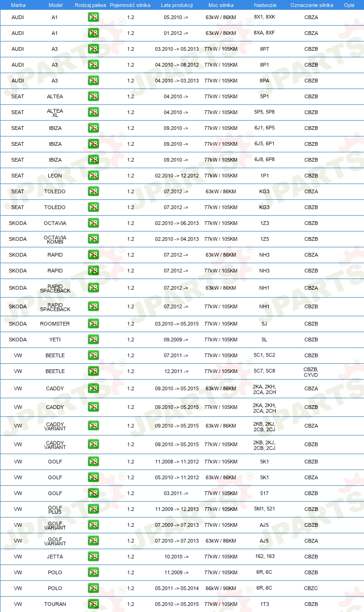Click the fuel icon in Octavia Kombi row
364x612 pixels.
(93, 239)
